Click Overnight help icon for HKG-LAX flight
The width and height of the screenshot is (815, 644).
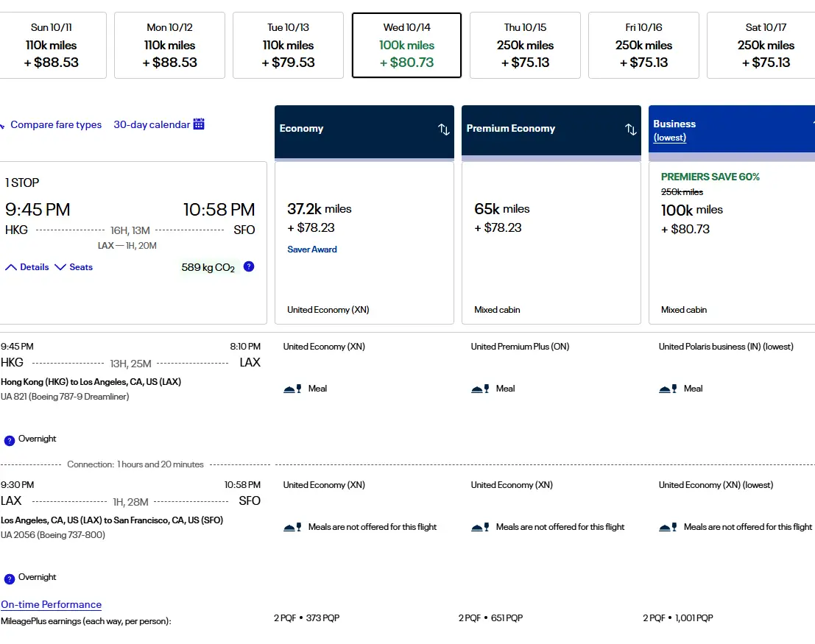click(x=10, y=440)
